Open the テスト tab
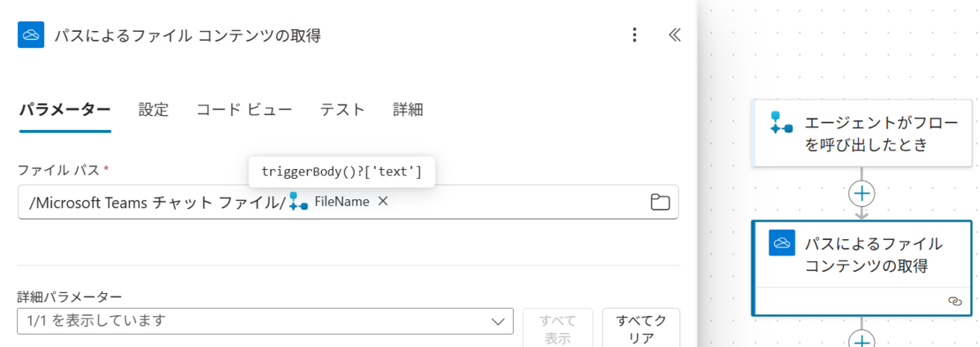The image size is (980, 347). (342, 110)
